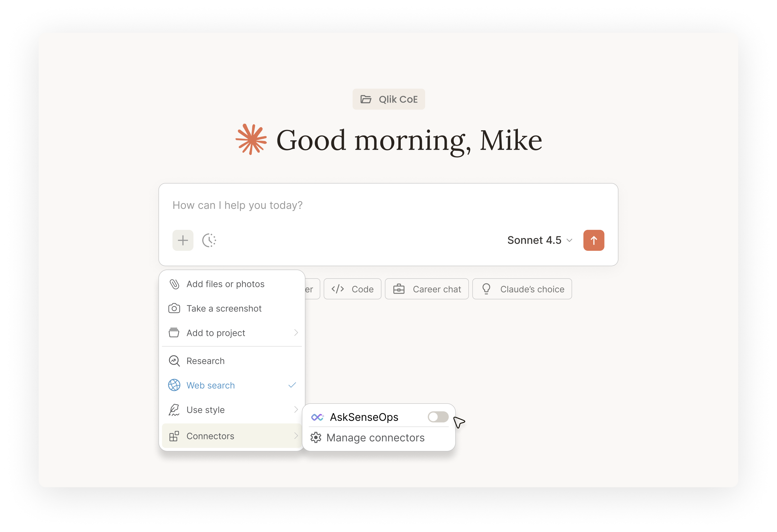Click the Research magnifier icon

174,361
